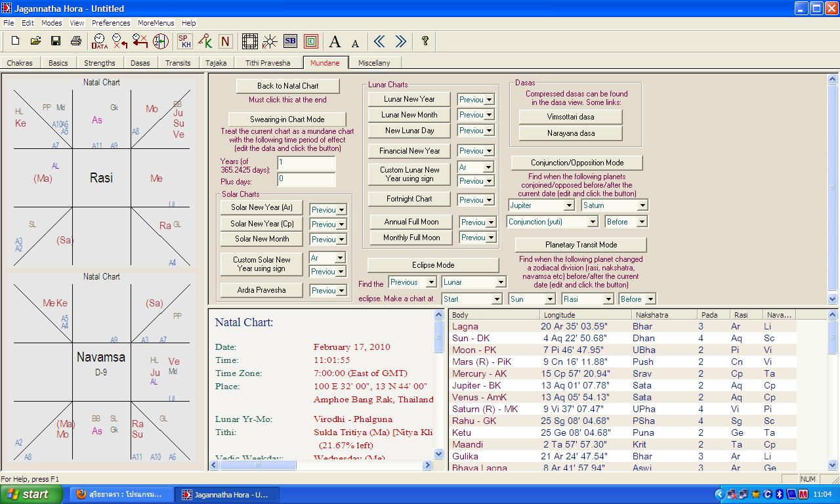Click the Bluetooth tray icon
This screenshot has height=504, width=840.
tap(780, 494)
